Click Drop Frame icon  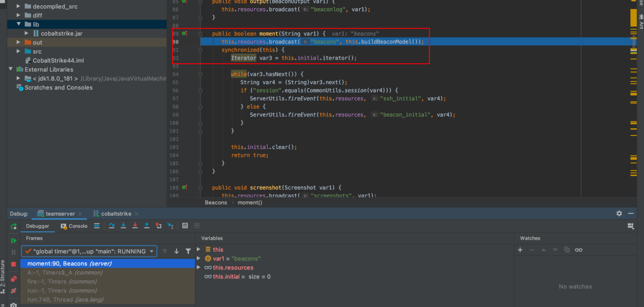(x=159, y=226)
